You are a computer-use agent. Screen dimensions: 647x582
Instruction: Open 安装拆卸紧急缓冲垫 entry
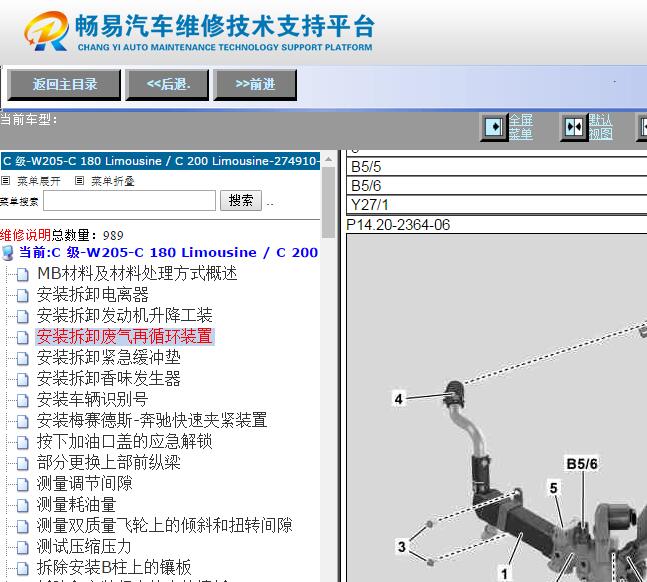point(109,357)
